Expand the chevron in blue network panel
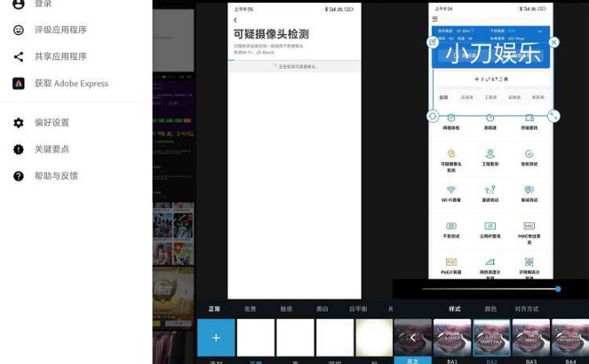The width and height of the screenshot is (589, 364). [539, 31]
